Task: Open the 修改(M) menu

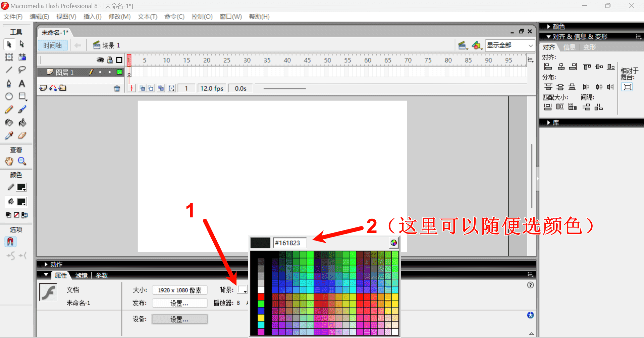Action: 119,17
